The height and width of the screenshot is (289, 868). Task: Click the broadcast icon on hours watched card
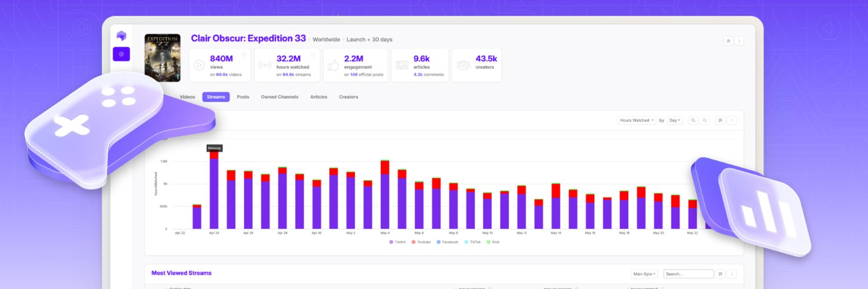pyautogui.click(x=266, y=65)
